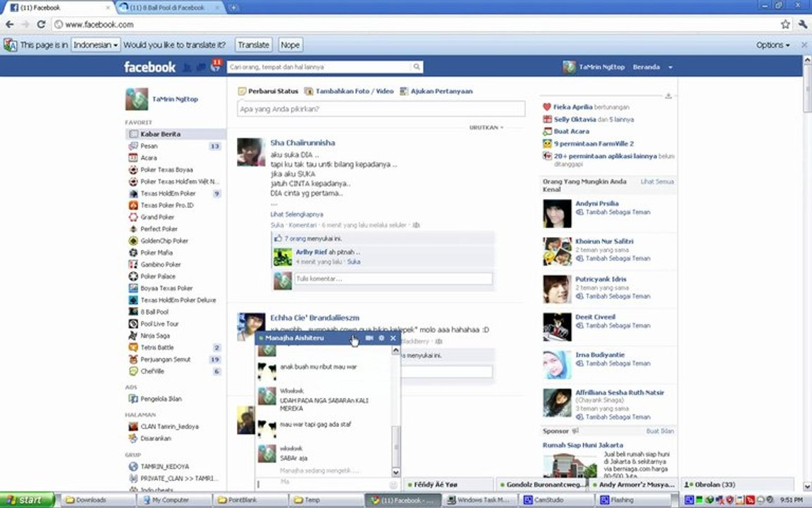Click the browser back arrow
812x508 pixels.
(9, 25)
